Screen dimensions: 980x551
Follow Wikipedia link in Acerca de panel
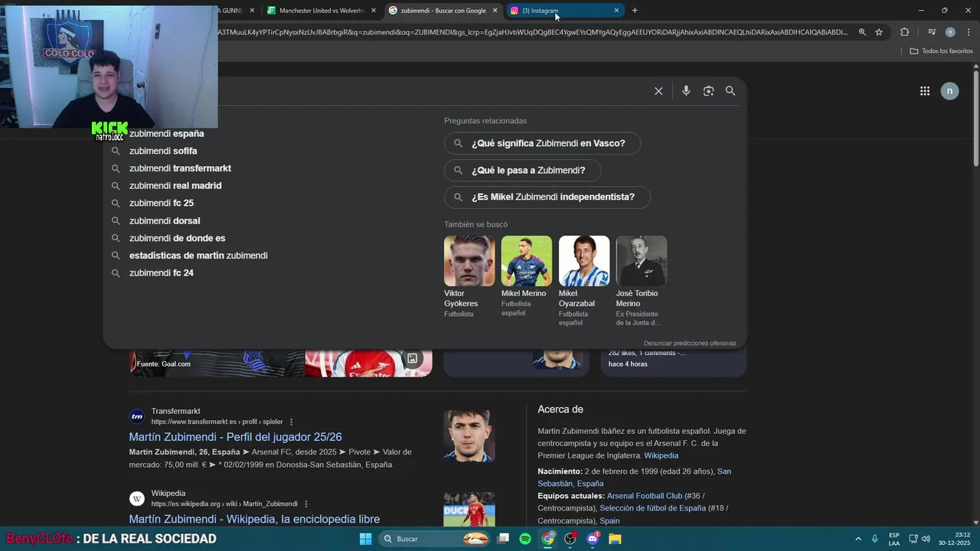tap(661, 455)
